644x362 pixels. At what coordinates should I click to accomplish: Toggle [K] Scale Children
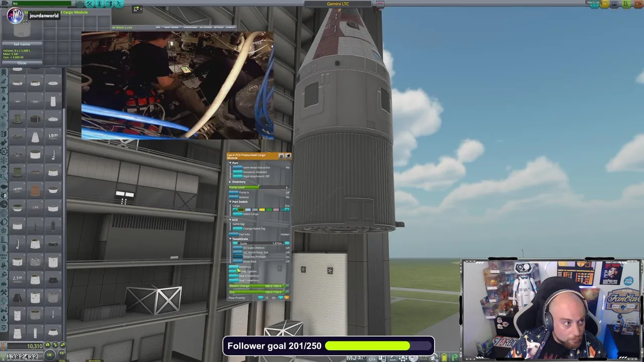click(237, 248)
